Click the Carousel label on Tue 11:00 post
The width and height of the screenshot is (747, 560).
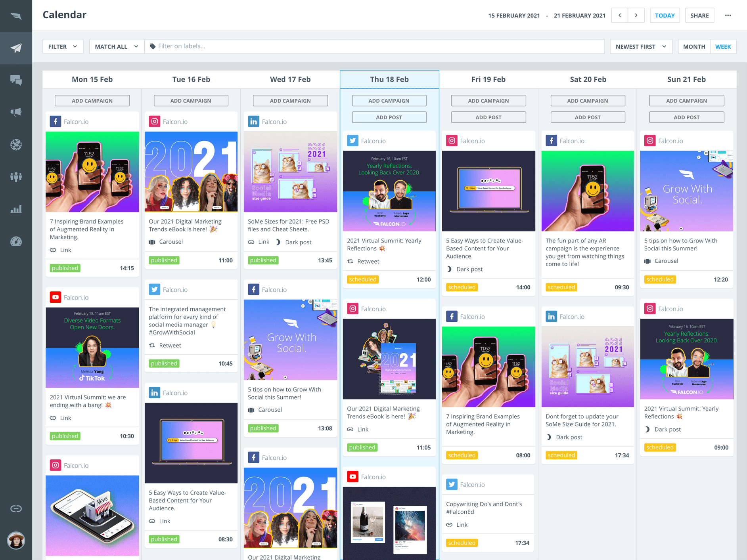tap(171, 241)
